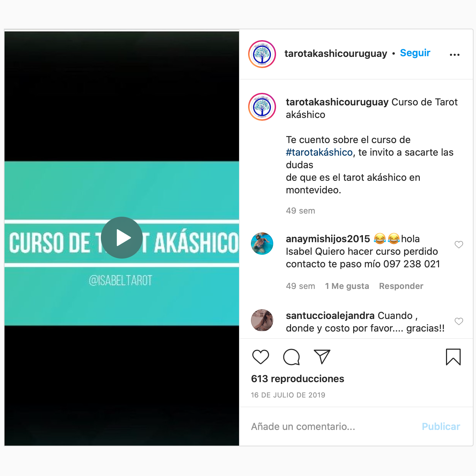Like the anaymishijos2015 comment
This screenshot has height=476, width=476.
(459, 244)
